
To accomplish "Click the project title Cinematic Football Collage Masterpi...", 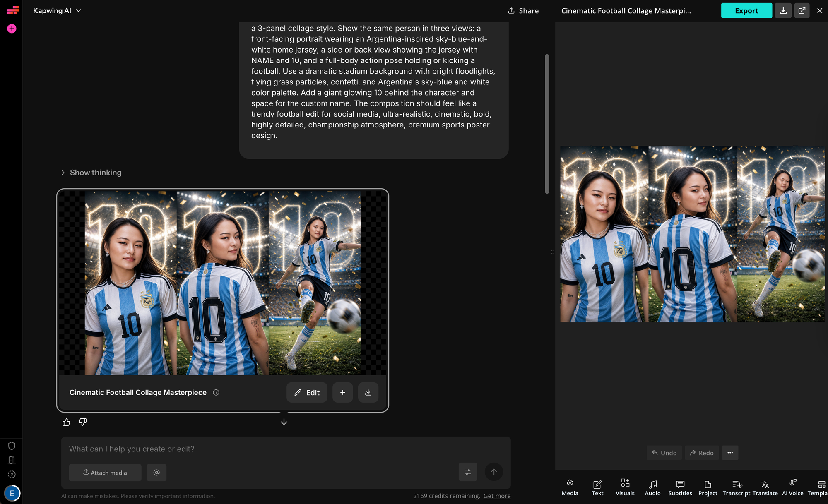I will pos(626,11).
